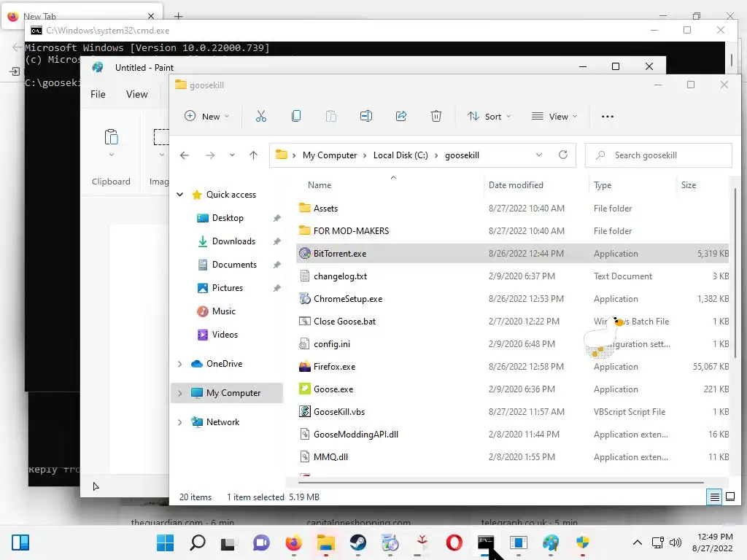
Task: Click the Share icon in Explorer toolbar
Action: coord(401,116)
